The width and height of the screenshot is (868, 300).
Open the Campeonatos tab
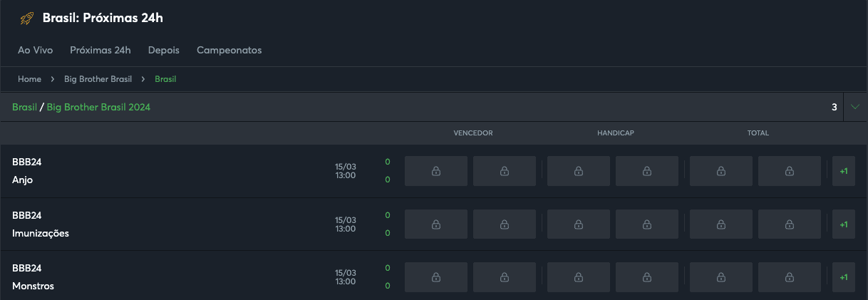[229, 51]
